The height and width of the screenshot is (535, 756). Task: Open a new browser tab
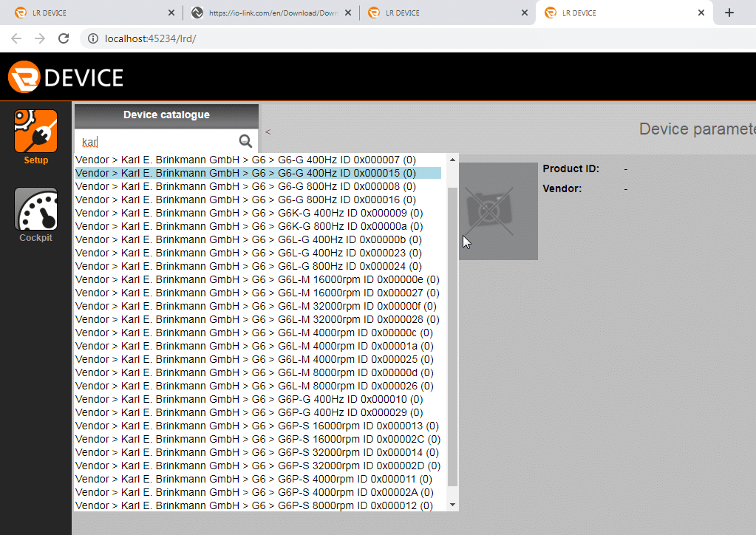[x=729, y=13]
